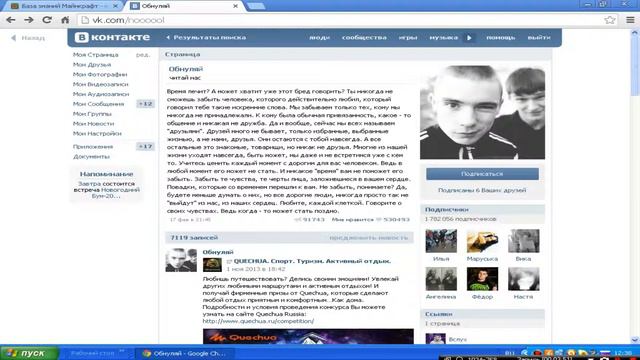Screen dimensions: 640x360
Task: Open subscriber Вика's avatar
Action: 523,241
